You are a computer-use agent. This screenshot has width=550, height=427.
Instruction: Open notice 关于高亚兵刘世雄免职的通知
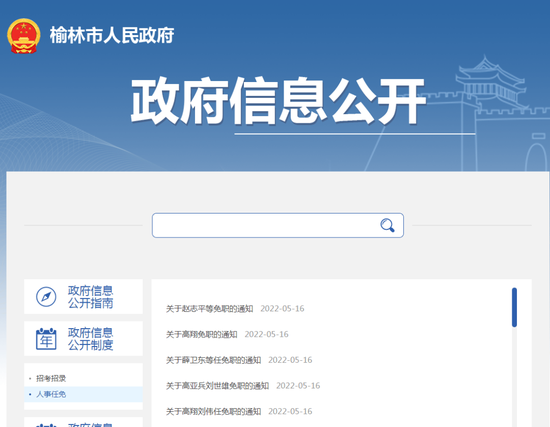click(x=217, y=385)
